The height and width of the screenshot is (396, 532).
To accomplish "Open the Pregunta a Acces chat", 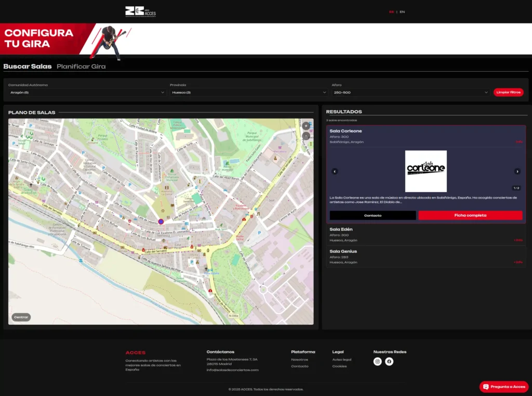I will click(503, 387).
